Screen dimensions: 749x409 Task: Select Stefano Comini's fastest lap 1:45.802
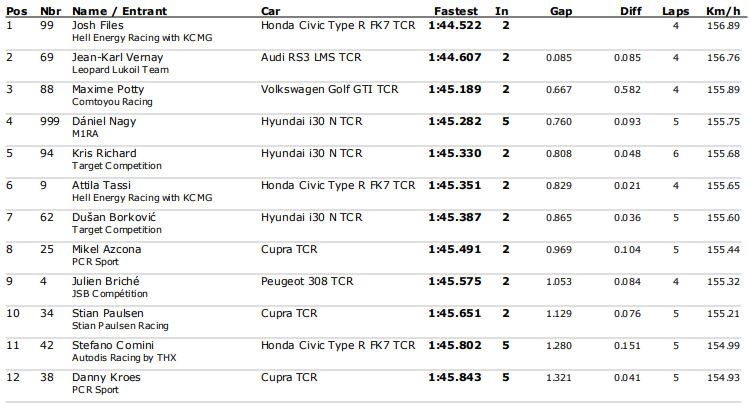coord(455,345)
